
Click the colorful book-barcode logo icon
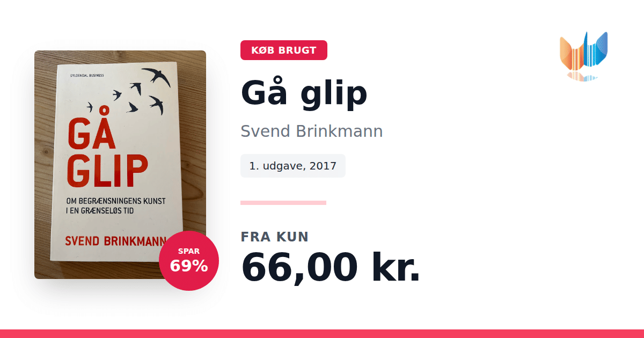point(583,54)
